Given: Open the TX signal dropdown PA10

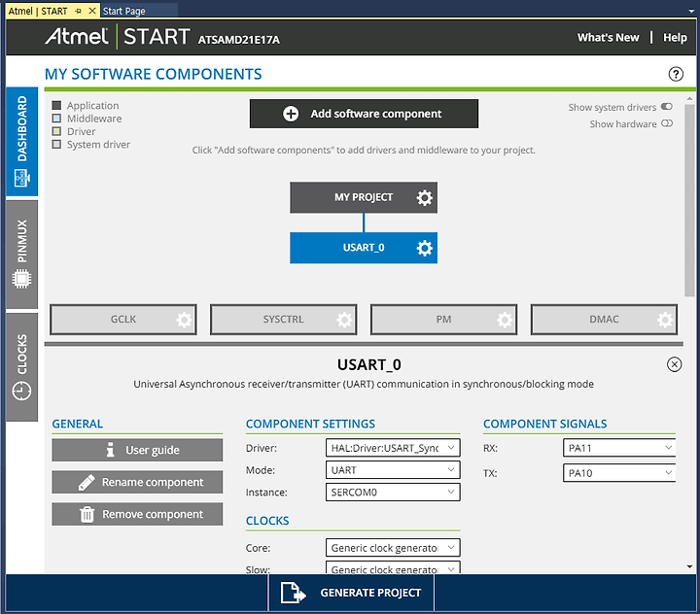Looking at the screenshot, I should 619,473.
